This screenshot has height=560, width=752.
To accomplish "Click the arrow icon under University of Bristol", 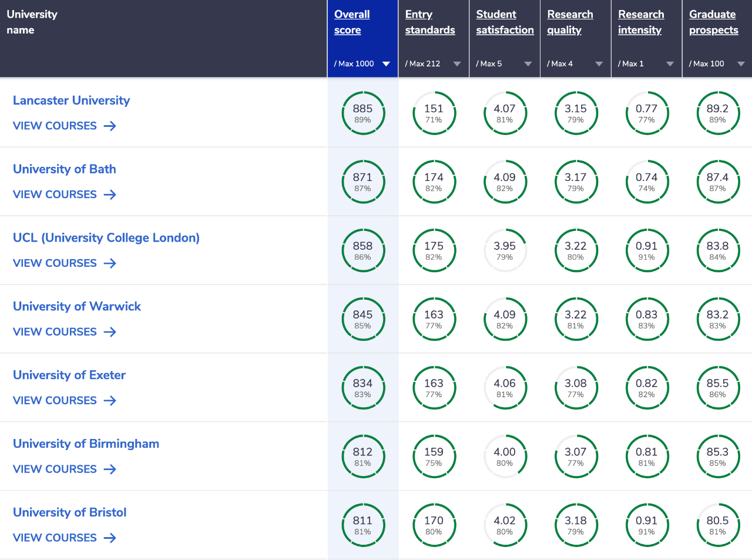I will pyautogui.click(x=110, y=538).
